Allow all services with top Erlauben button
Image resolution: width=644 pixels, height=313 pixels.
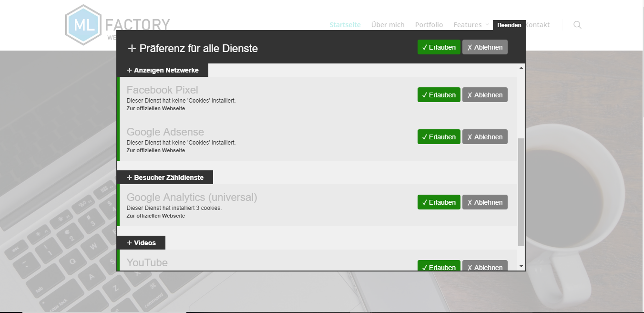[439, 47]
